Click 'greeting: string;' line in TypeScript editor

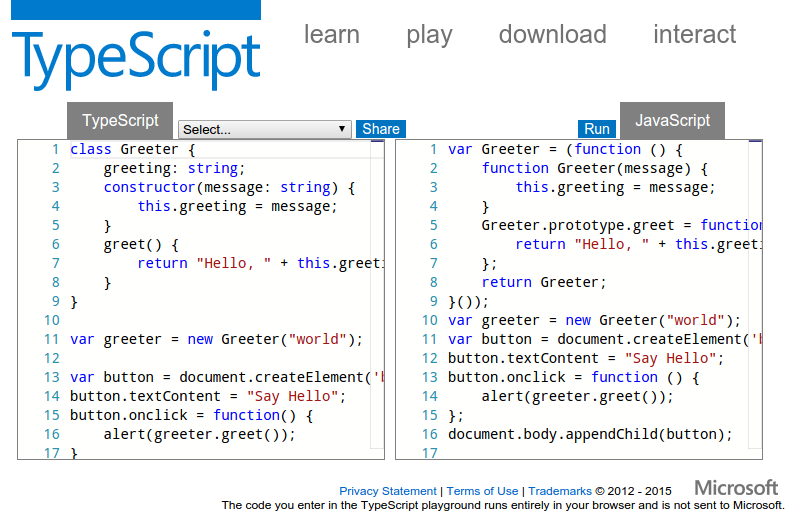(174, 168)
